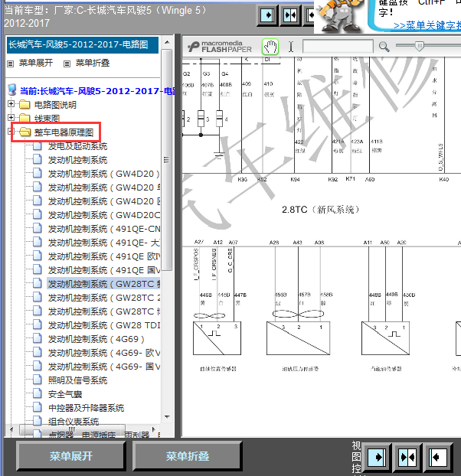Image resolution: width=461 pixels, height=476 pixels.
Task: Open 发动机控制系统（4G69- 国V entry
Action: click(104, 367)
